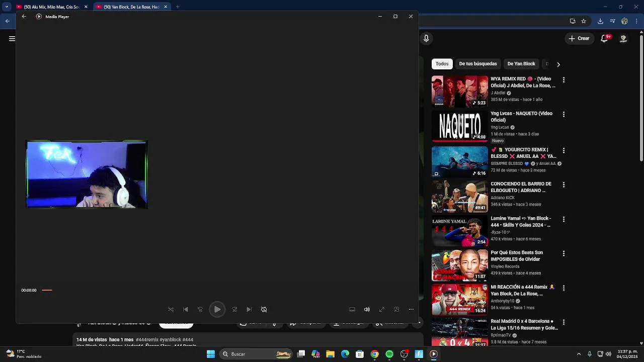Close the Yan Block browser tab
Screen dimensions: 644x362
click(166, 7)
